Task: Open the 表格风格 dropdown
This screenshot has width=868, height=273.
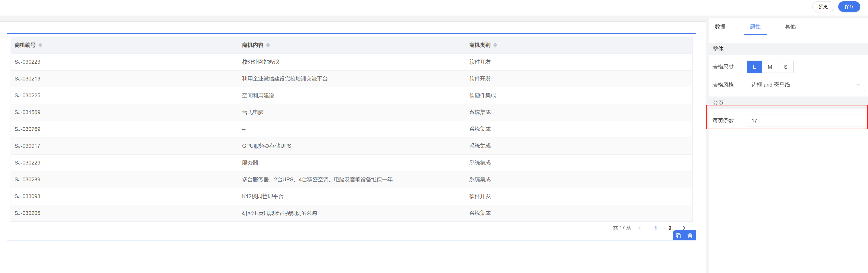Action: click(806, 85)
